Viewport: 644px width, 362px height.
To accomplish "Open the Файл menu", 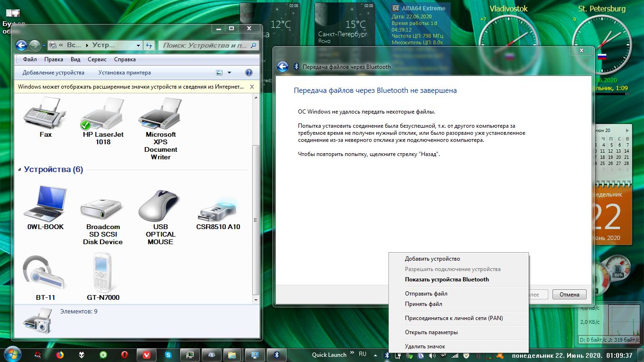I will pyautogui.click(x=30, y=59).
